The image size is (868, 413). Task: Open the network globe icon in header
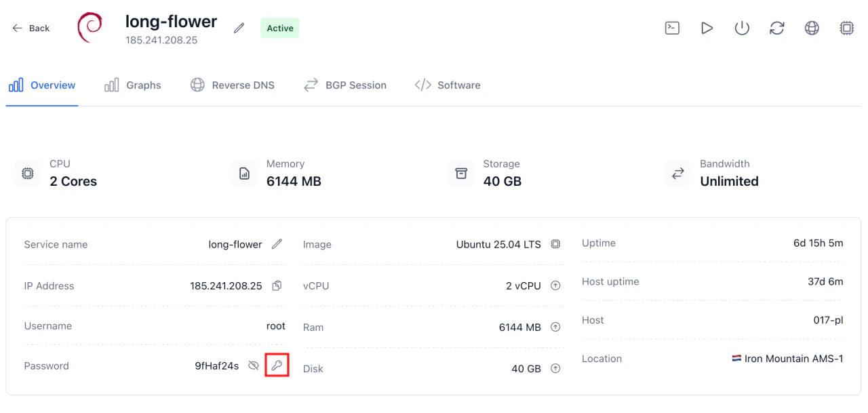pyautogui.click(x=812, y=28)
